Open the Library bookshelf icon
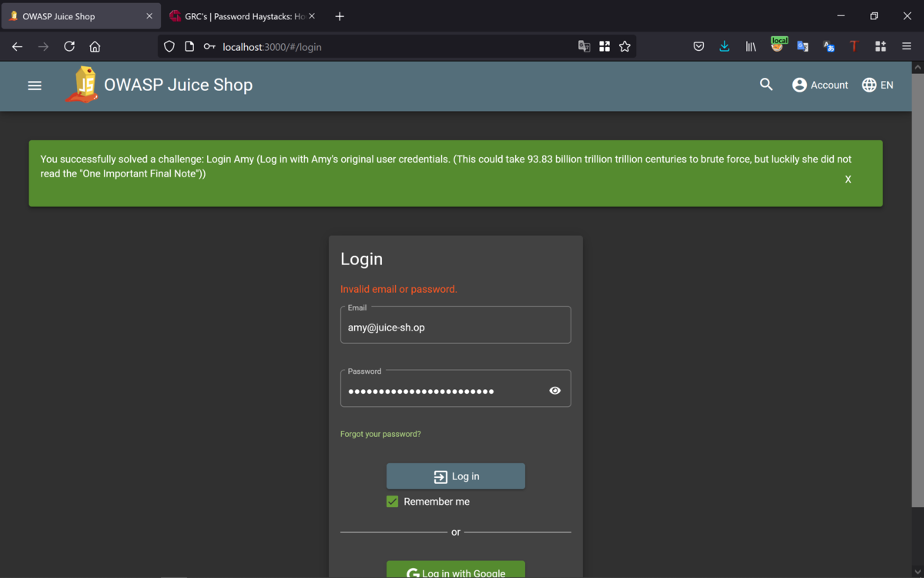Screen dimensions: 924x578 click(x=751, y=47)
